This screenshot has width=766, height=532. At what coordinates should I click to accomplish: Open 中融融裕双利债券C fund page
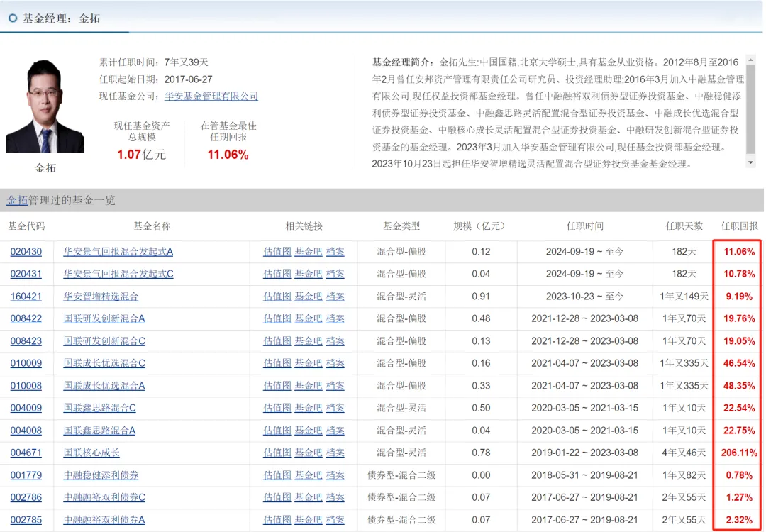pos(104,497)
